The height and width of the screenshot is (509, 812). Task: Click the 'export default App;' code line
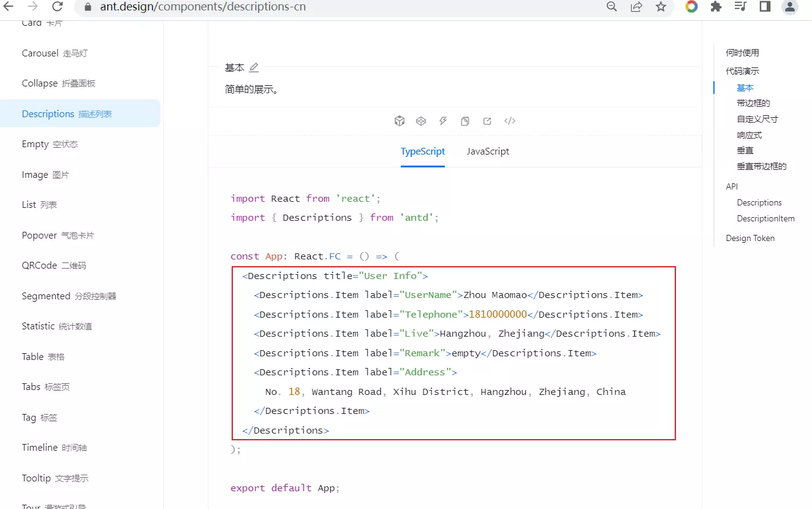click(285, 488)
